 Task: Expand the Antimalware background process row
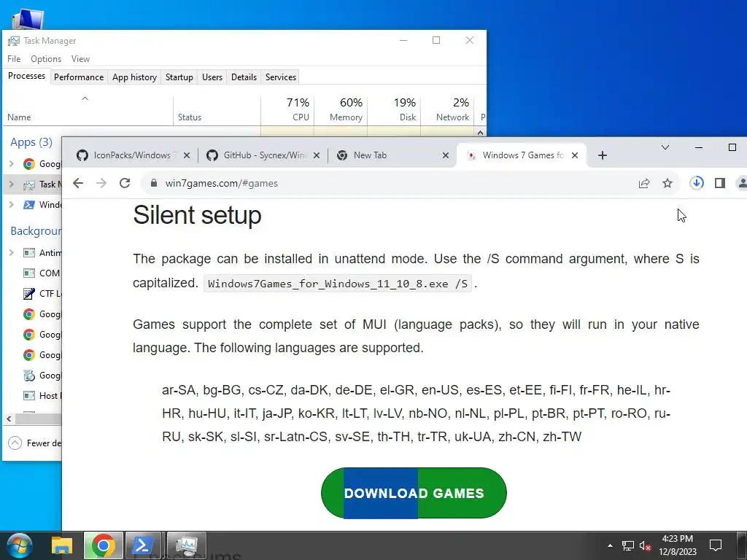point(12,252)
